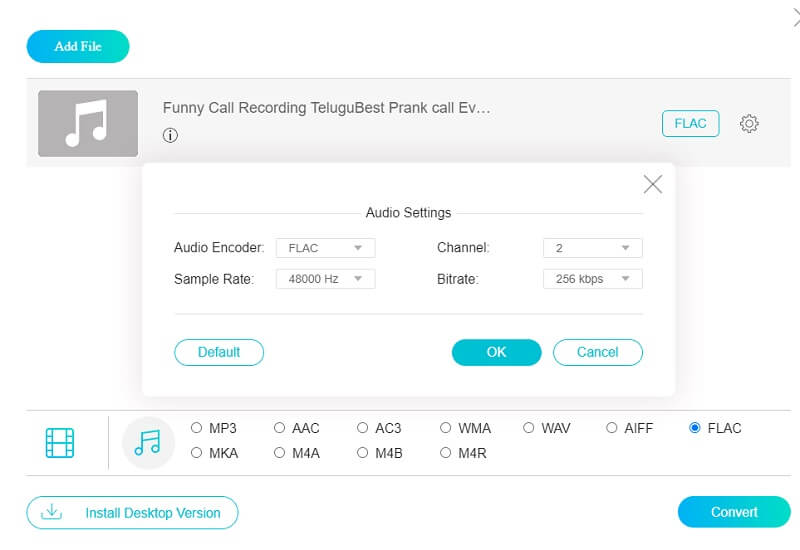Select the WAV output format

pos(529,428)
